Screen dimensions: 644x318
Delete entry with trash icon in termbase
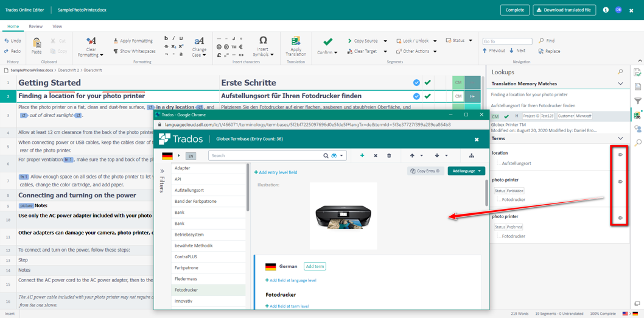[x=389, y=156]
